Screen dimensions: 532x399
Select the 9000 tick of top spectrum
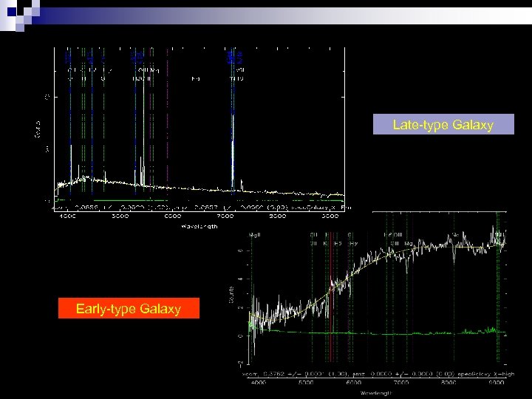[330, 216]
